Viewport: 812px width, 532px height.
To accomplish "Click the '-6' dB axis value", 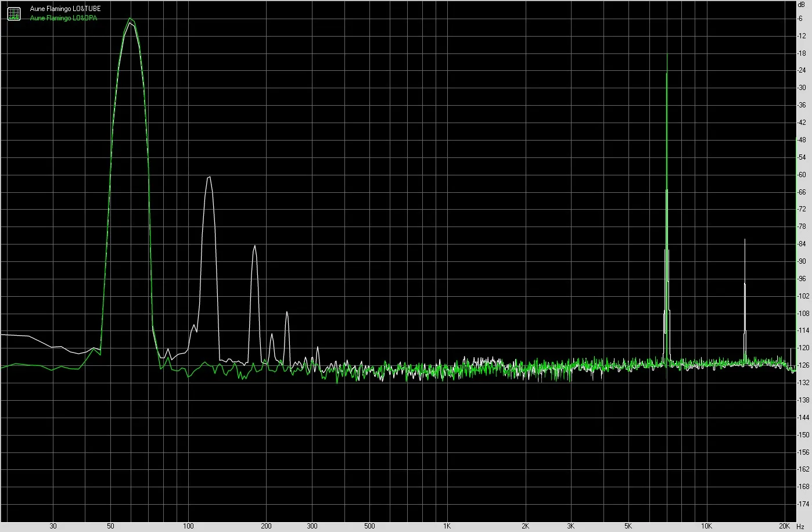I will tap(800, 19).
